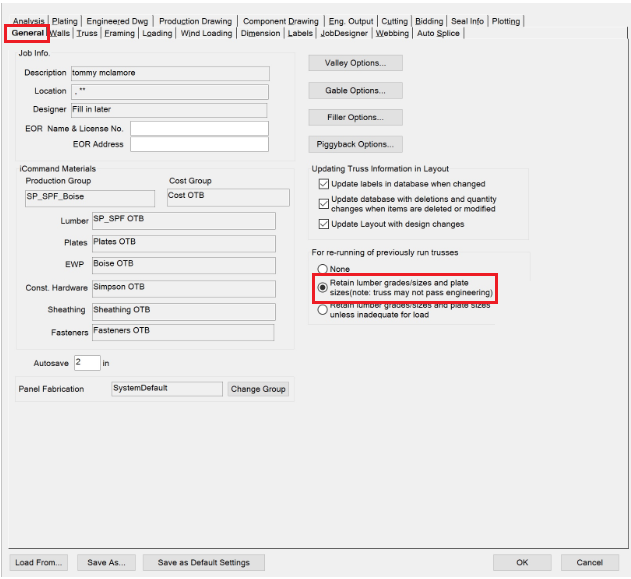631x579 pixels.
Task: Switch to the Truss tab
Action: pyautogui.click(x=87, y=33)
